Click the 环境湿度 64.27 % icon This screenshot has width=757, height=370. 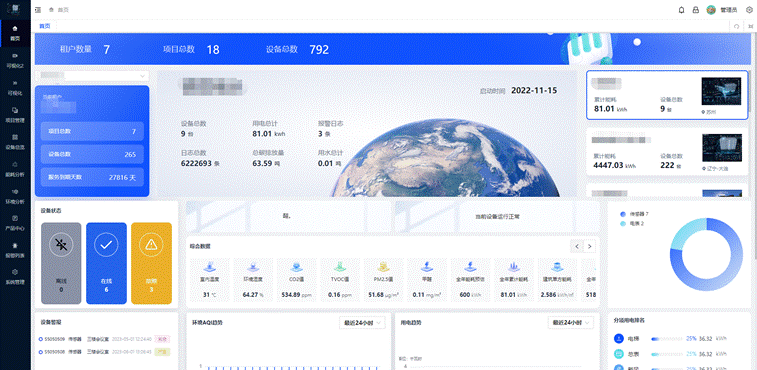[x=253, y=266]
